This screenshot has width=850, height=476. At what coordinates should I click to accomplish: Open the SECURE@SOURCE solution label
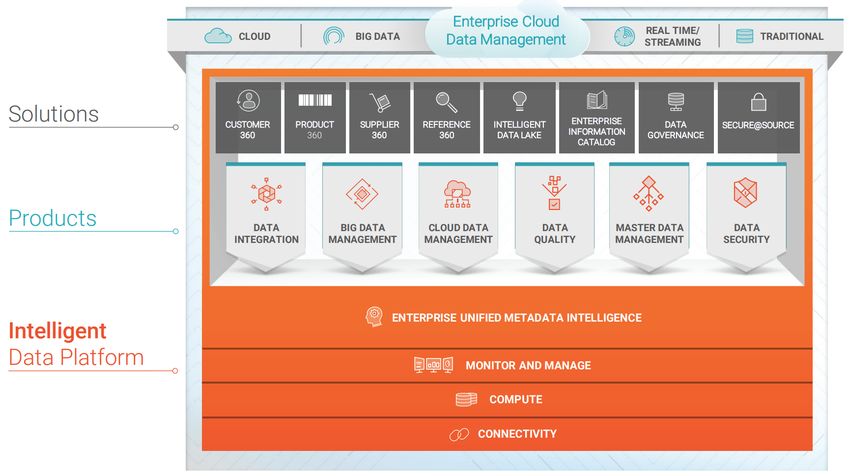[758, 125]
